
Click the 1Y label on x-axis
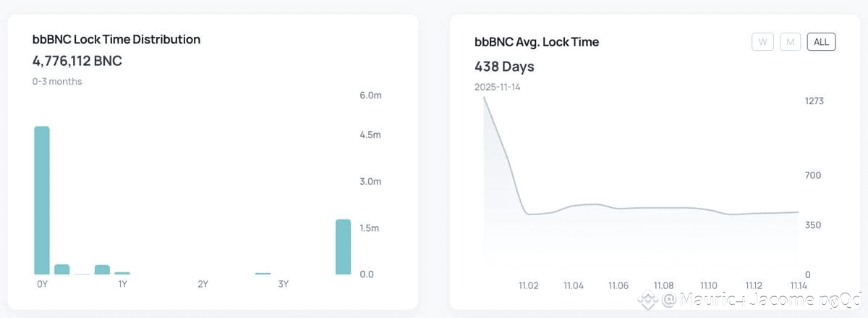(123, 284)
